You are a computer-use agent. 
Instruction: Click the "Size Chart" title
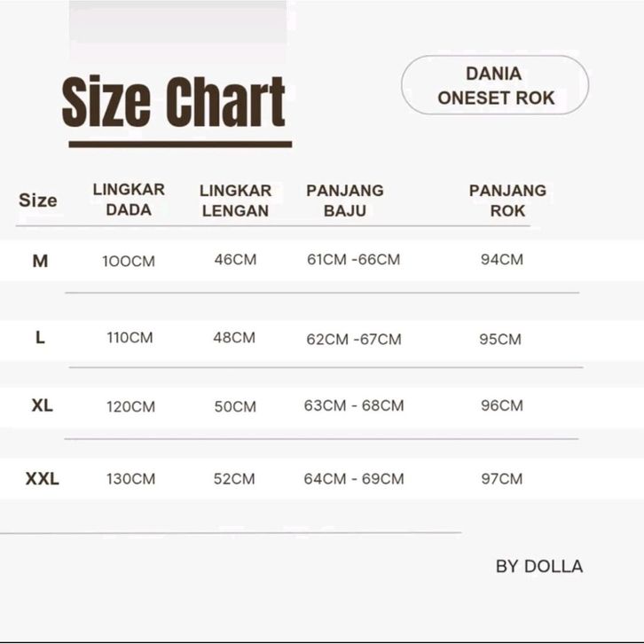pyautogui.click(x=174, y=103)
